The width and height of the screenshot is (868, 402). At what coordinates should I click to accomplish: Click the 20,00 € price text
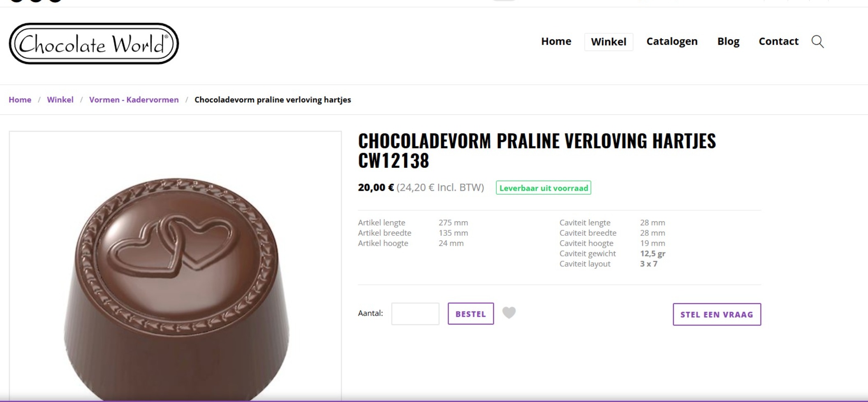coord(376,188)
